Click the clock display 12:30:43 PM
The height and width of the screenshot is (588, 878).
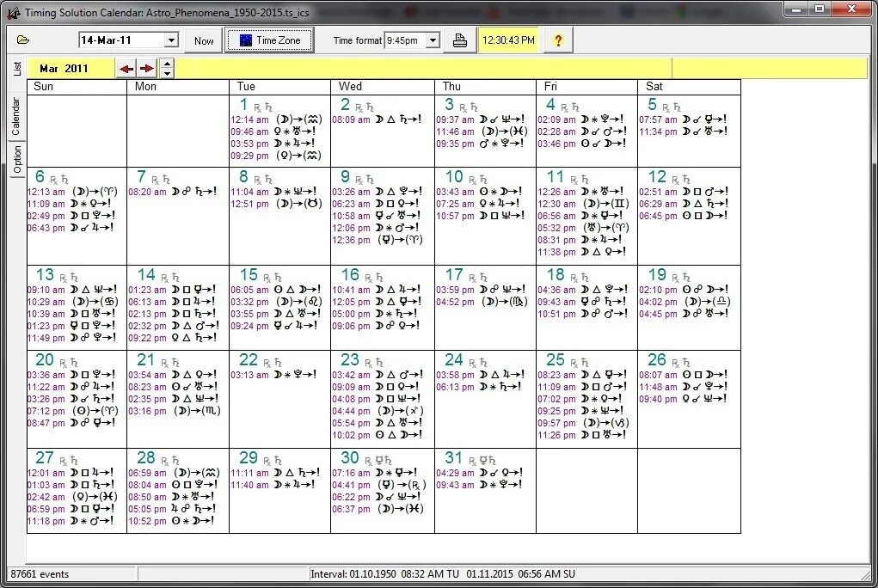coord(508,40)
